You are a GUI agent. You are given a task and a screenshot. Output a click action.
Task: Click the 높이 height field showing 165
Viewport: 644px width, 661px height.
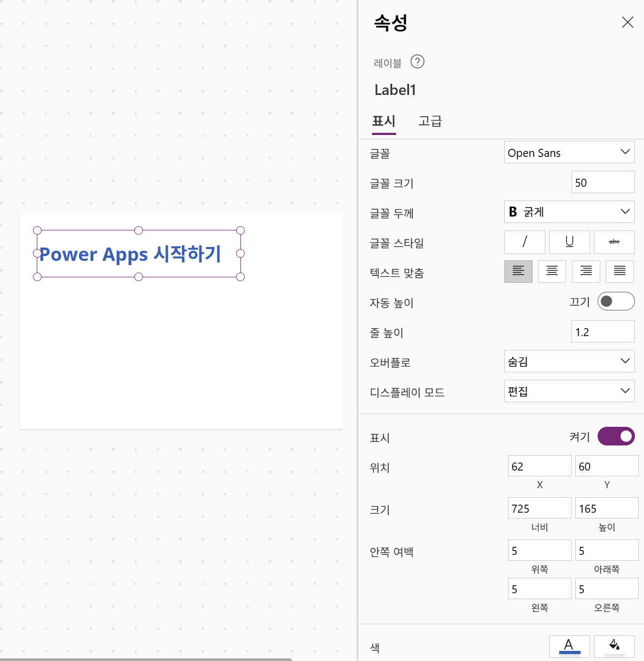click(x=607, y=508)
